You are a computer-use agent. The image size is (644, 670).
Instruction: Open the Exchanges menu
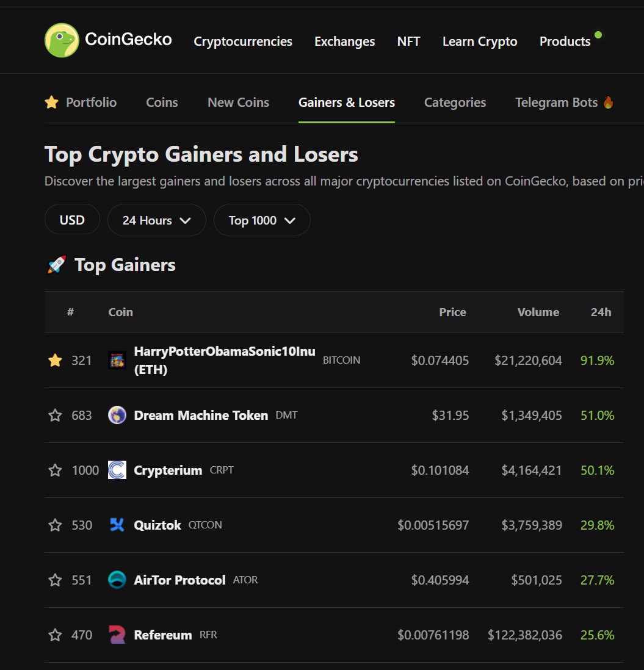pyautogui.click(x=344, y=41)
